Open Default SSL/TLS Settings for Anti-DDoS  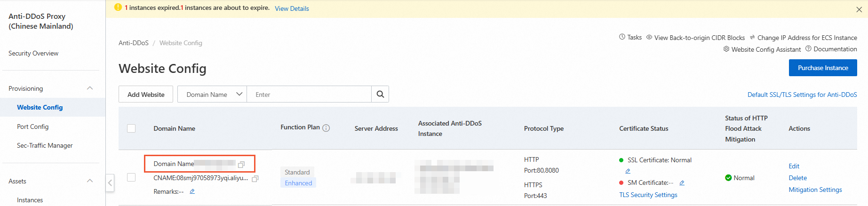click(802, 95)
